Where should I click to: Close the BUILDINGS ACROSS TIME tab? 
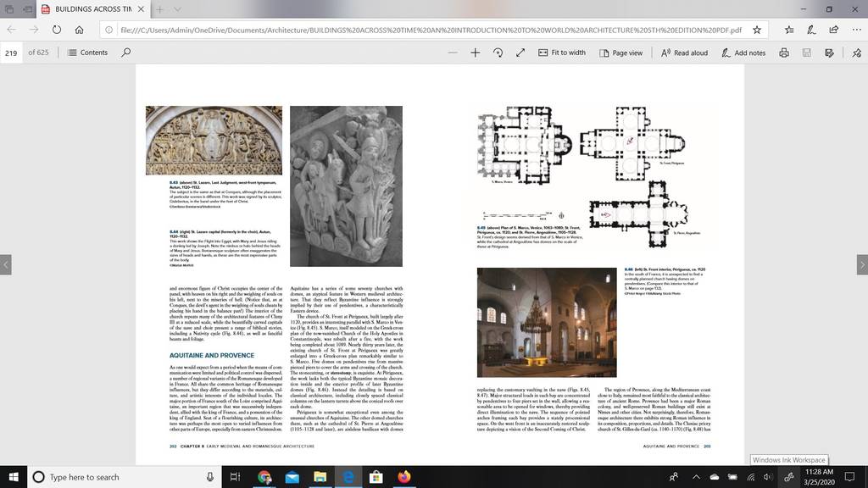[142, 9]
